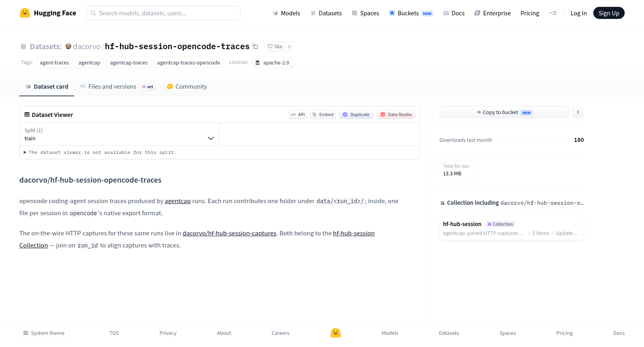Screen dimensions: 644x347
Task: Go to Datasets in top navigation
Action: (x=326, y=13)
